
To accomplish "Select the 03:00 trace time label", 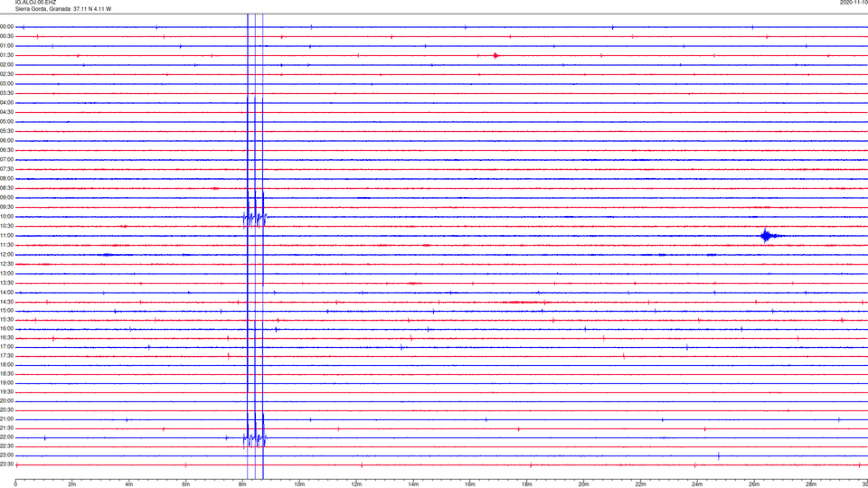I will click(x=6, y=83).
